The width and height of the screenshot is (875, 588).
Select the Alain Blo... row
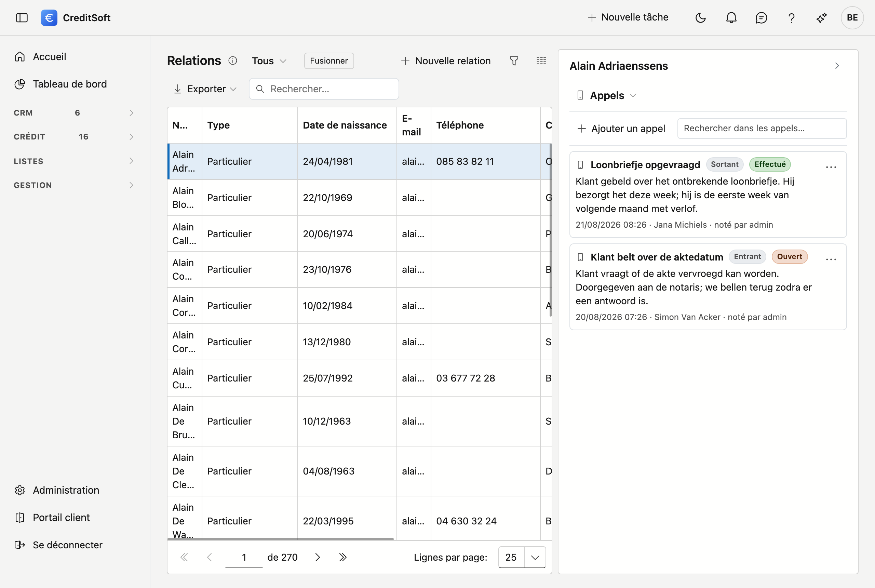click(359, 198)
